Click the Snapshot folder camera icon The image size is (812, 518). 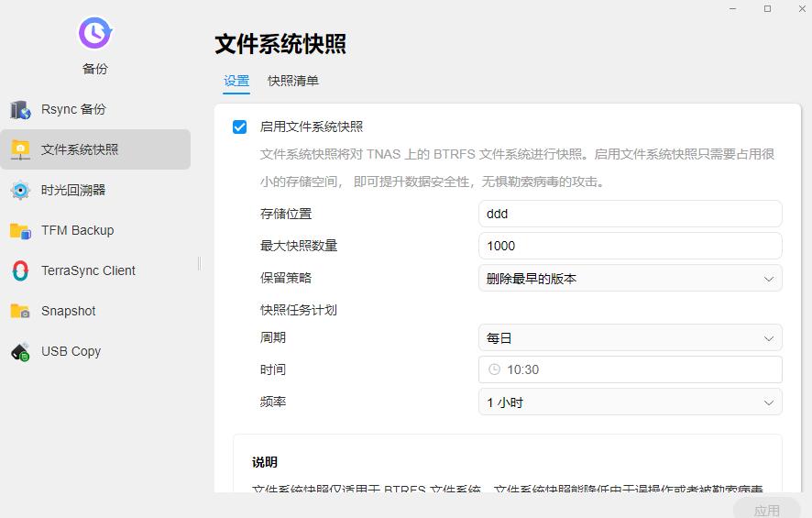pos(20,311)
